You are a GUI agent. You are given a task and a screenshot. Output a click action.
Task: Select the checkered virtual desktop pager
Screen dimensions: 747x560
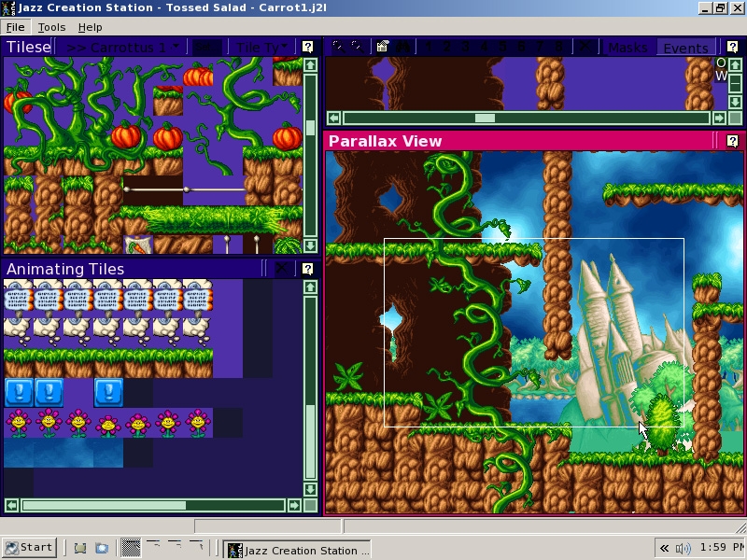tap(131, 548)
